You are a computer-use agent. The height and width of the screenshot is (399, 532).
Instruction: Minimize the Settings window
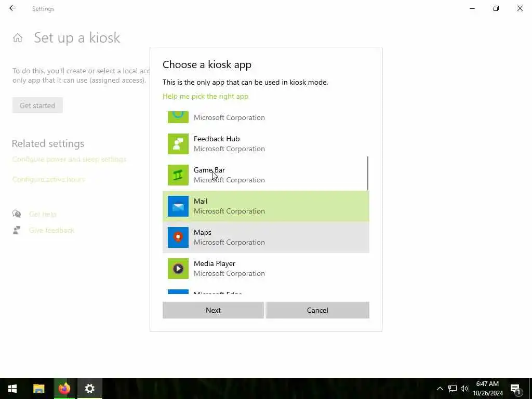472,8
